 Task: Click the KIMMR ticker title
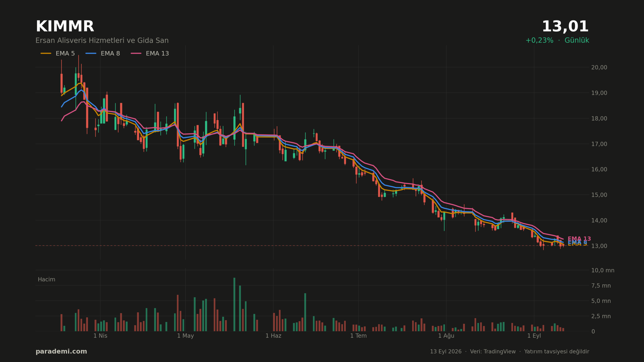65,27
